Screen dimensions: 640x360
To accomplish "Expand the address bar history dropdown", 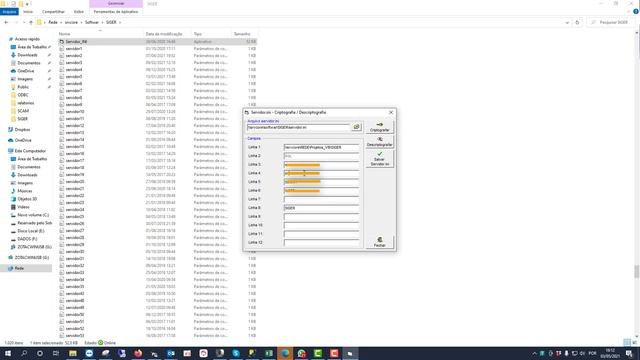I will click(x=567, y=22).
